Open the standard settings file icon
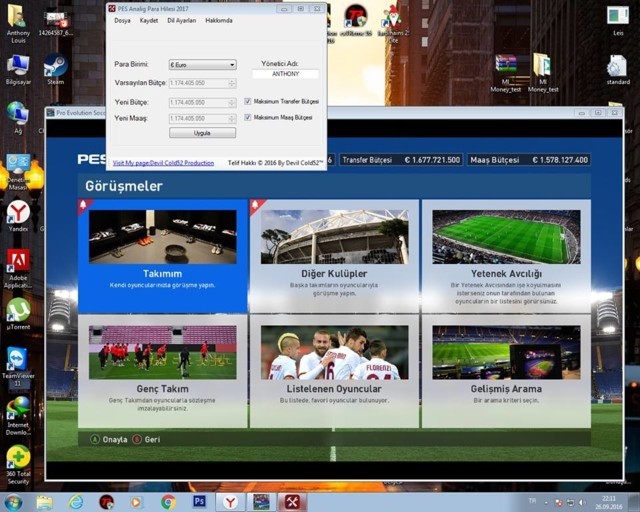The height and width of the screenshot is (512, 640). [618, 70]
